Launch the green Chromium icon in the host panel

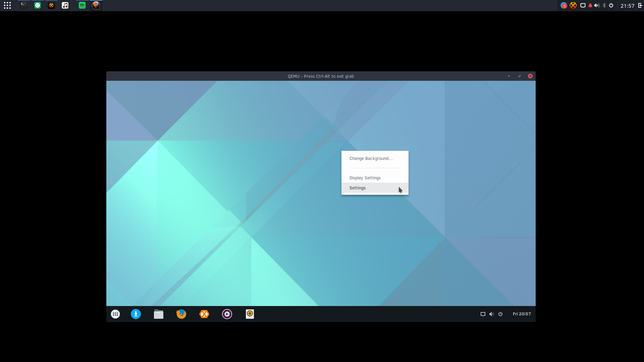coord(38,5)
